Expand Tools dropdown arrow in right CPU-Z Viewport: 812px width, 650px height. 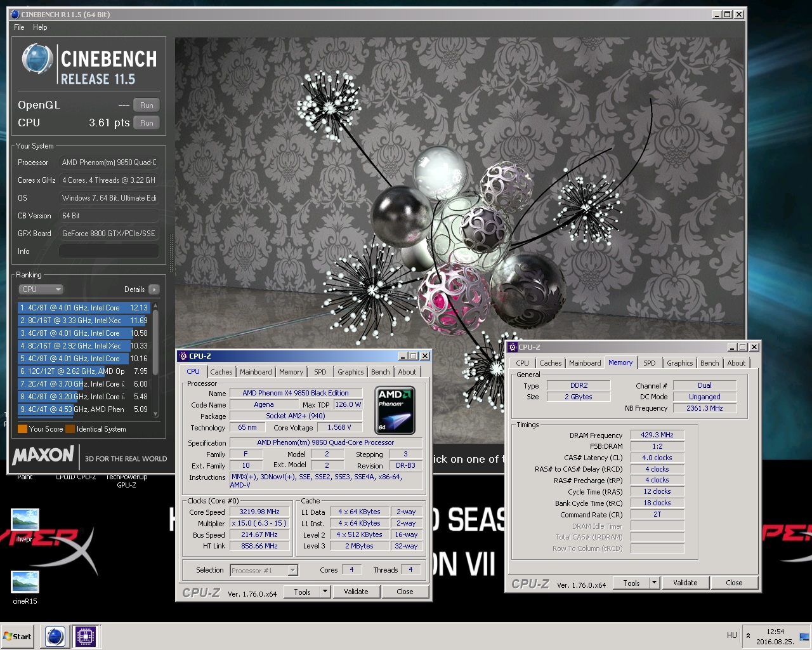point(655,583)
